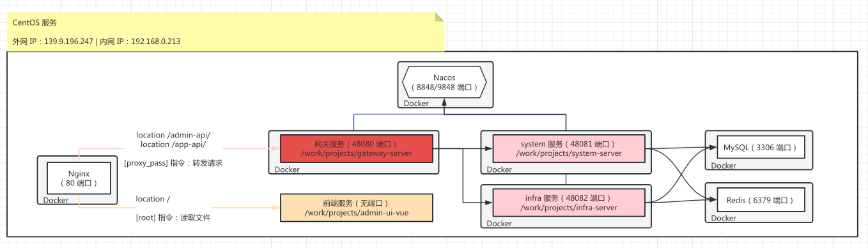The image size is (868, 248).
Task: Select the Nacos hexagon node
Action: 444,82
